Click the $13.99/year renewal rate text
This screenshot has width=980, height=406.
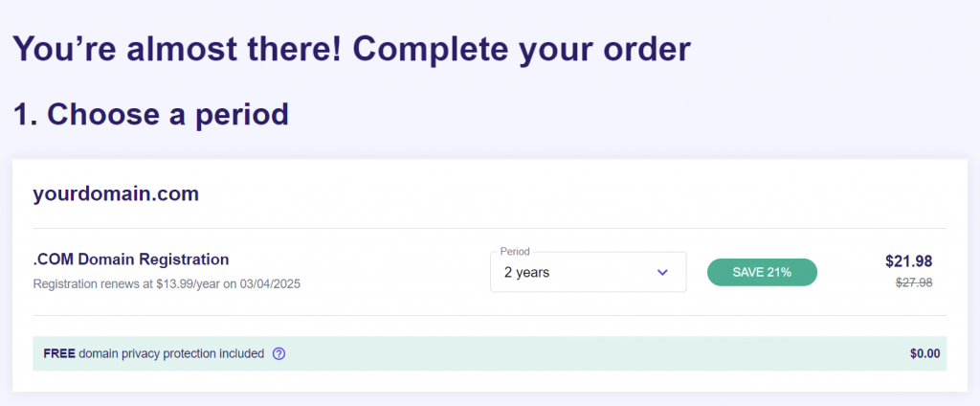(187, 284)
